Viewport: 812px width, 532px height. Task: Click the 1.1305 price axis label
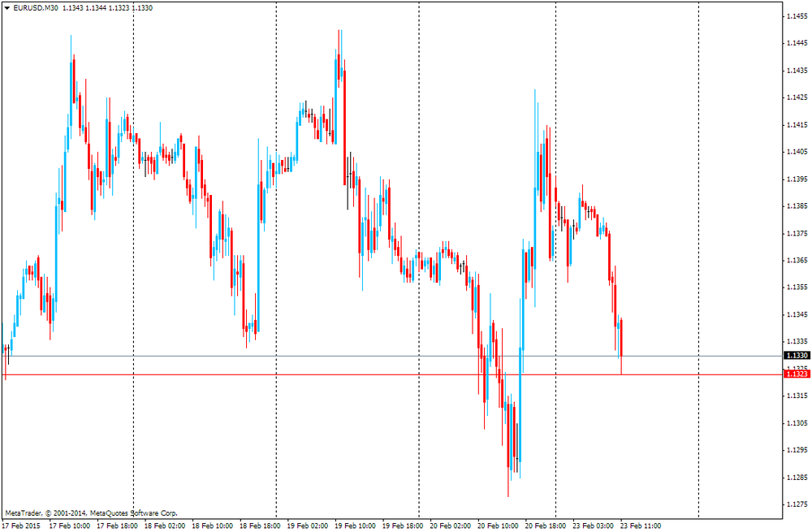click(797, 423)
